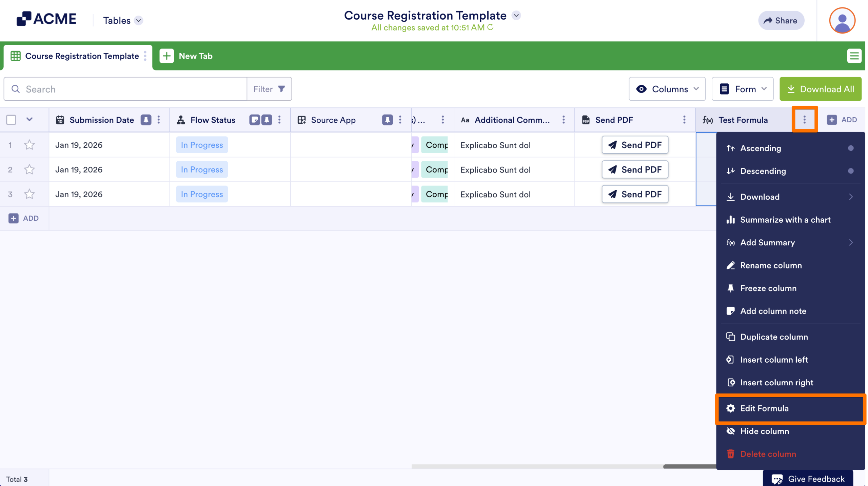Click the ADD column plus icon
The image size is (868, 486).
831,120
